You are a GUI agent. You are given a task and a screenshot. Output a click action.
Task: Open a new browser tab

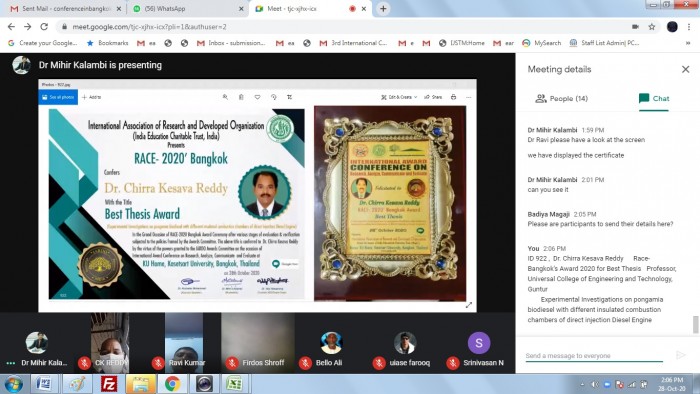[x=383, y=8]
